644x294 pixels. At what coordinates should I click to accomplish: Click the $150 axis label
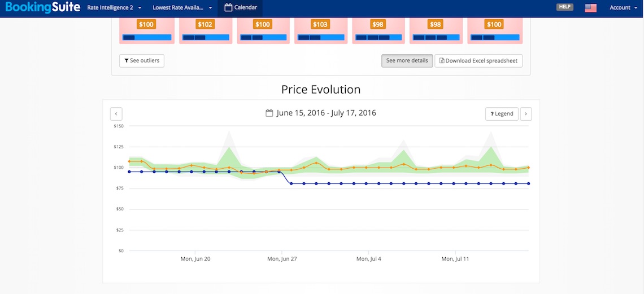(x=119, y=126)
